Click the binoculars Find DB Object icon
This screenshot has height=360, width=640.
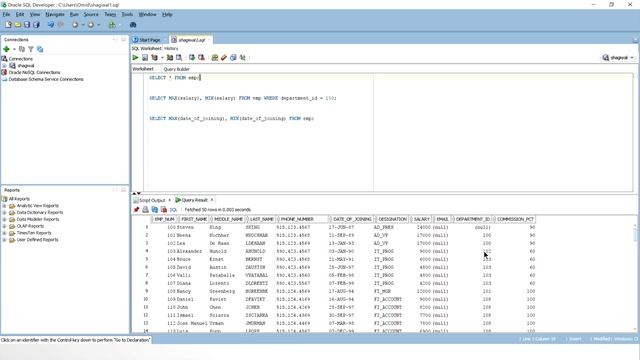coord(133,25)
